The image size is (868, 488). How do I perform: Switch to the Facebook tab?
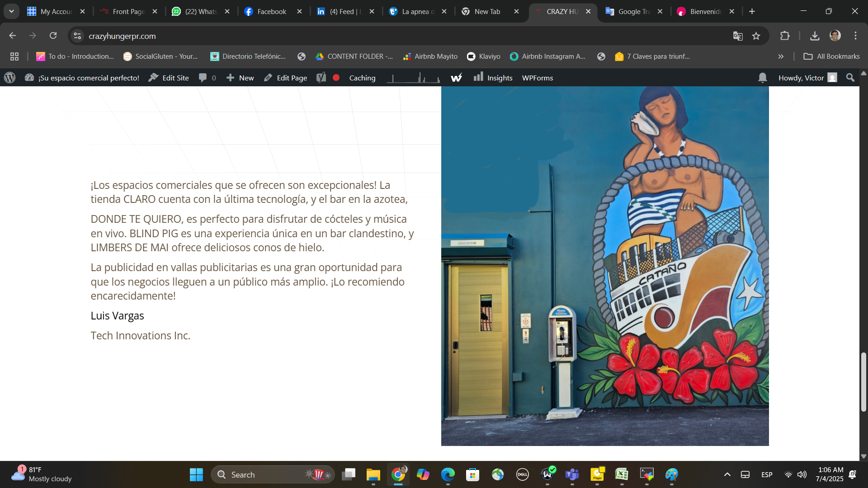(x=272, y=11)
